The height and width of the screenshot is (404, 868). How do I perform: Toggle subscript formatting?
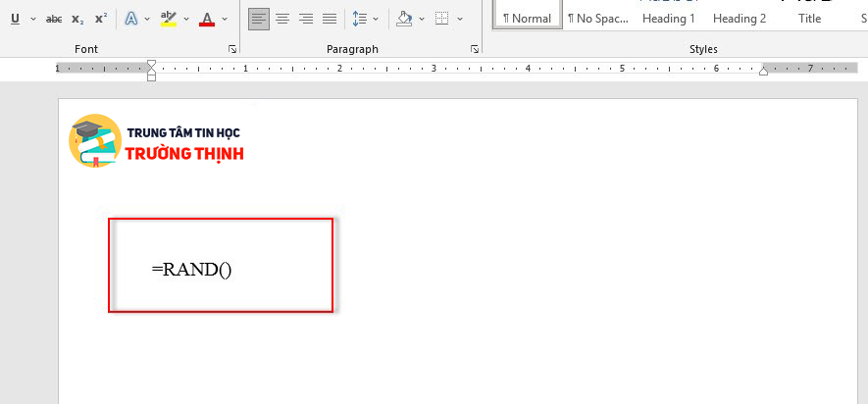point(77,19)
